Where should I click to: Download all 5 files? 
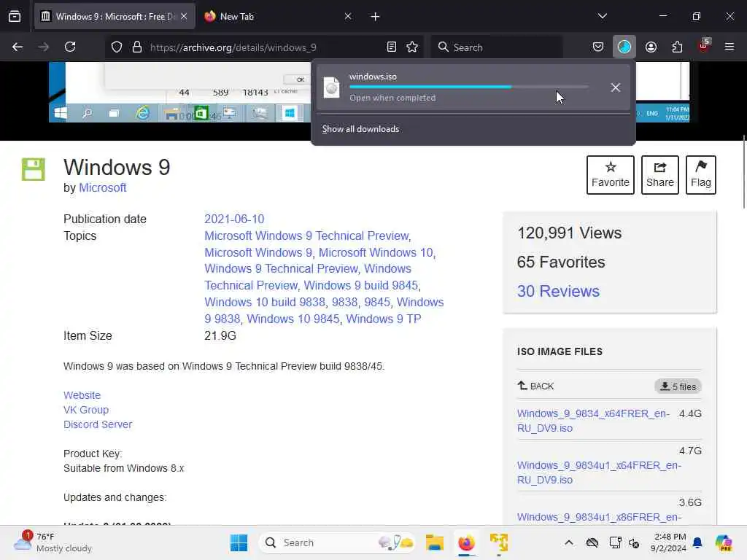[x=678, y=386]
